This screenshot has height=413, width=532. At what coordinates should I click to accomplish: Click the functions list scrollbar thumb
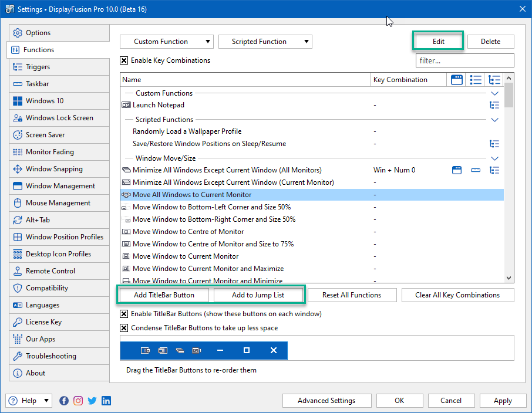[x=509, y=95]
